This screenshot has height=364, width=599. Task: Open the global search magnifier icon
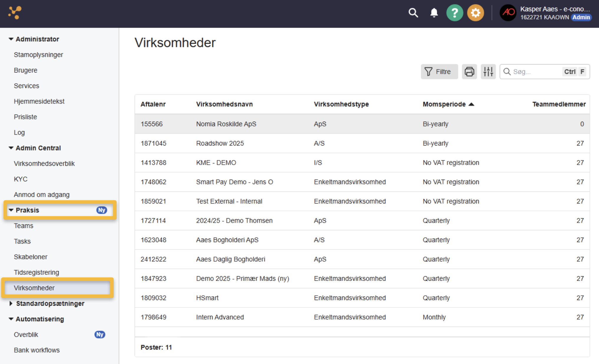click(x=413, y=13)
